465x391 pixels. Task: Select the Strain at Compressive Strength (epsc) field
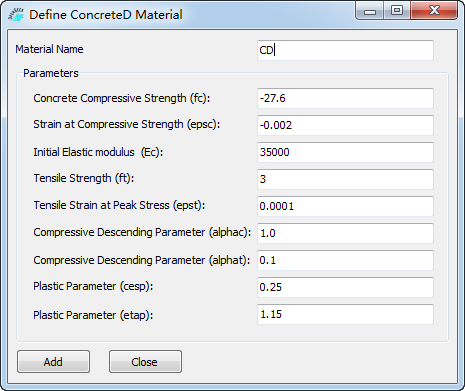click(345, 125)
